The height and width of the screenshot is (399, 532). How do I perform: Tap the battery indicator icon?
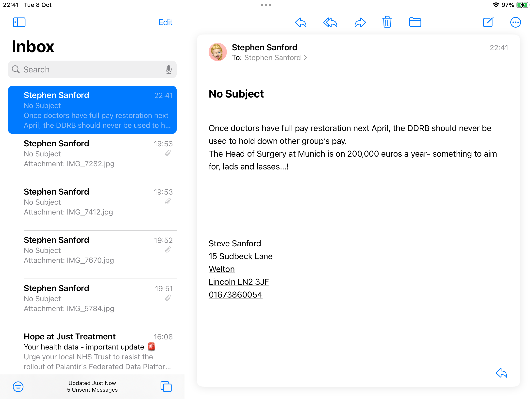523,5
